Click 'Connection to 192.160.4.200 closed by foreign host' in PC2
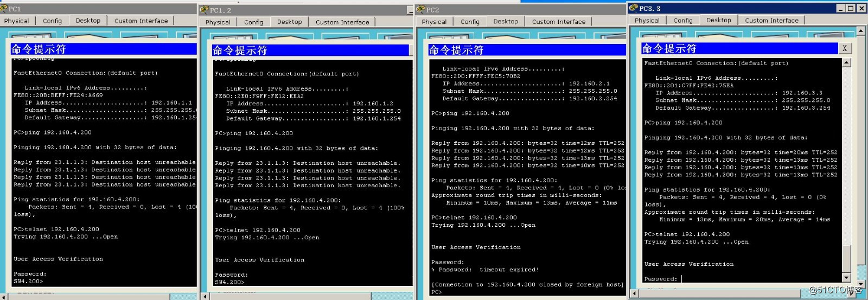Screen dimensions: 868x300 [x=527, y=284]
